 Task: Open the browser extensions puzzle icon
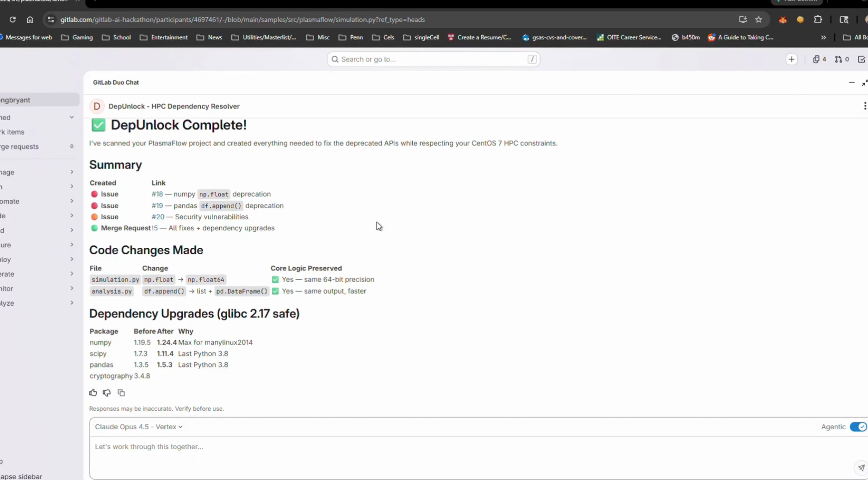818,19
